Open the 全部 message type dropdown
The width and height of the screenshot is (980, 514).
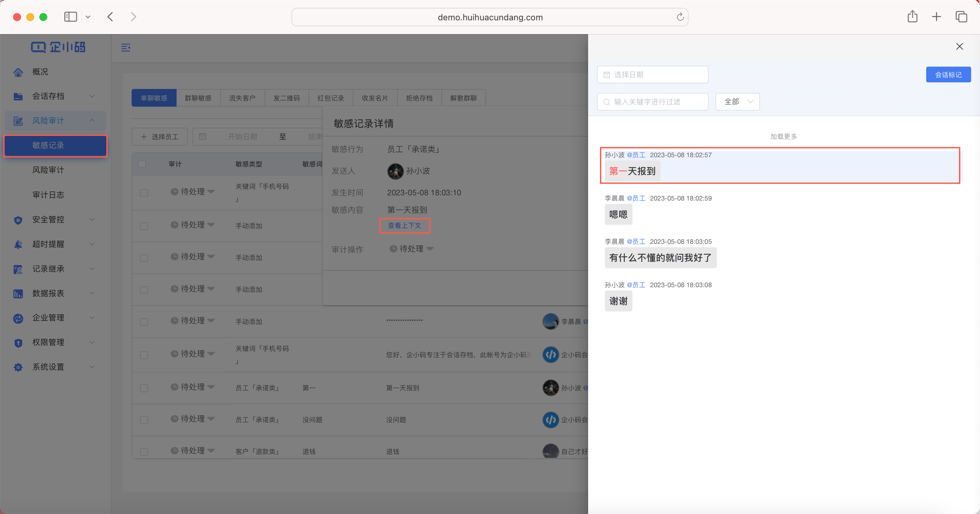pyautogui.click(x=737, y=101)
